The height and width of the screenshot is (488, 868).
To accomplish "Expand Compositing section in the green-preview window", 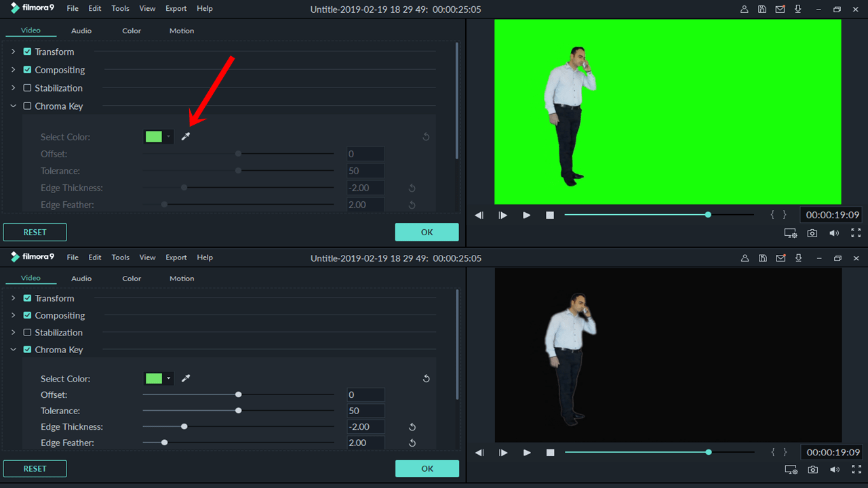I will [x=13, y=70].
